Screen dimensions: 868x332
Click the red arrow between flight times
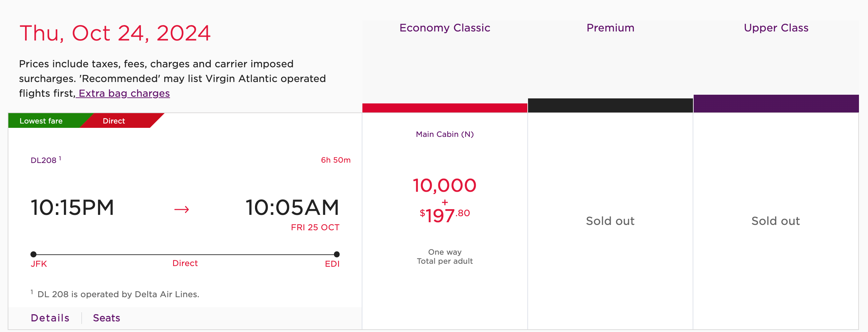click(181, 209)
